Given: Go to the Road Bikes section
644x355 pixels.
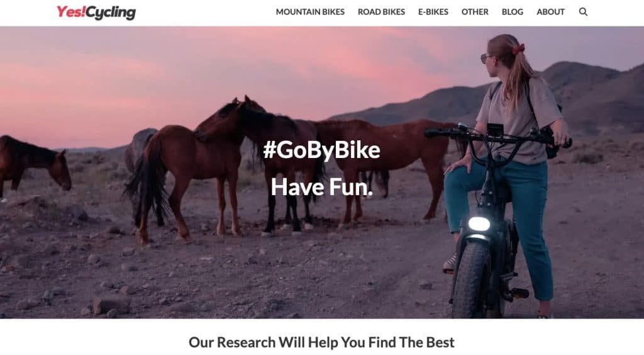Looking at the screenshot, I should [381, 12].
